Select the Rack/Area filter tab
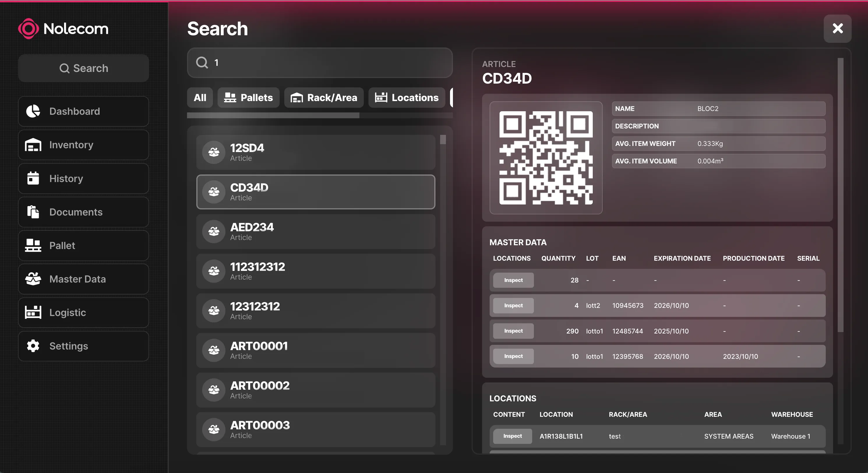Screen dimensions: 868x473 tap(324, 98)
